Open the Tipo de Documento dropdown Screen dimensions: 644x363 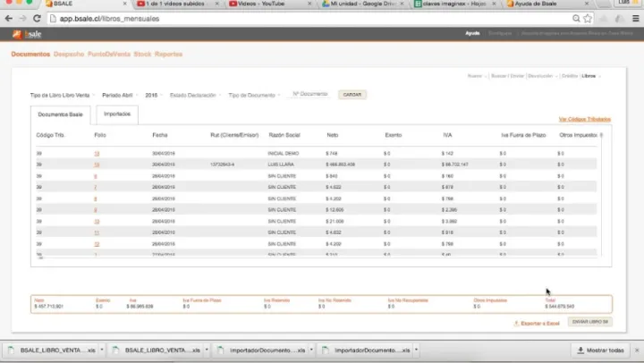point(254,94)
